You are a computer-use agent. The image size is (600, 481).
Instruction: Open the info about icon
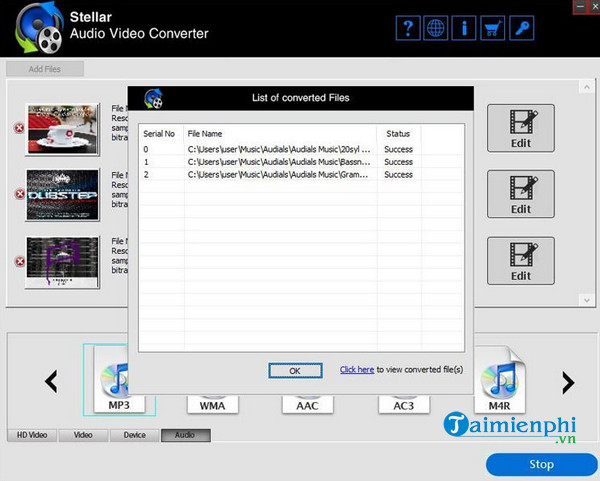click(x=464, y=28)
